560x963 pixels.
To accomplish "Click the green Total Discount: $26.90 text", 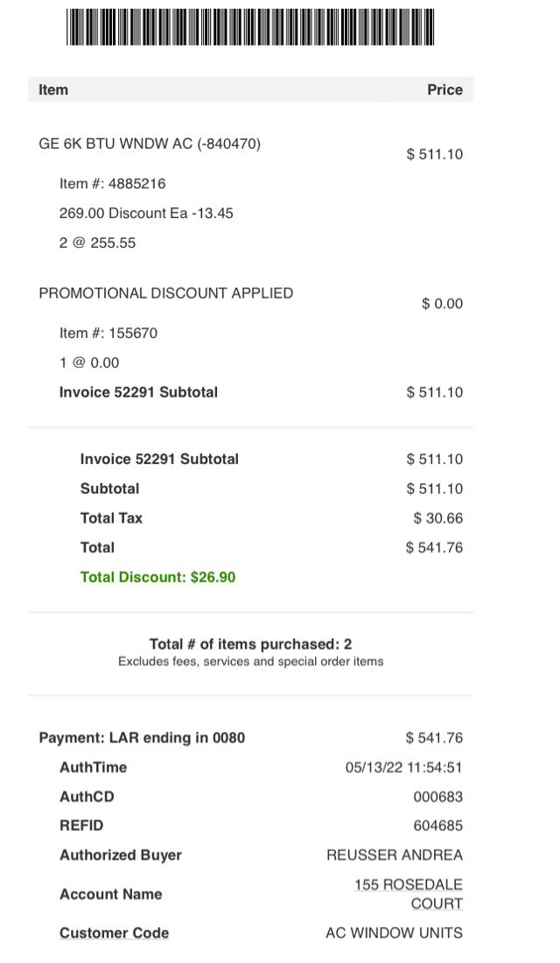I will (157, 577).
